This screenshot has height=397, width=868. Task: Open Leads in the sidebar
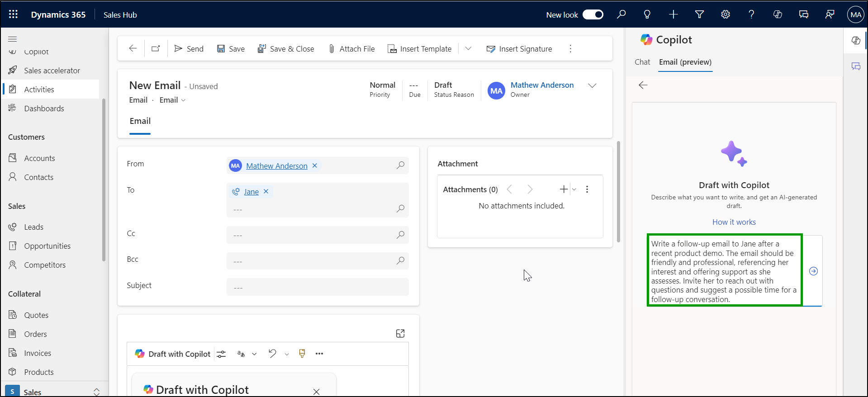tap(33, 227)
